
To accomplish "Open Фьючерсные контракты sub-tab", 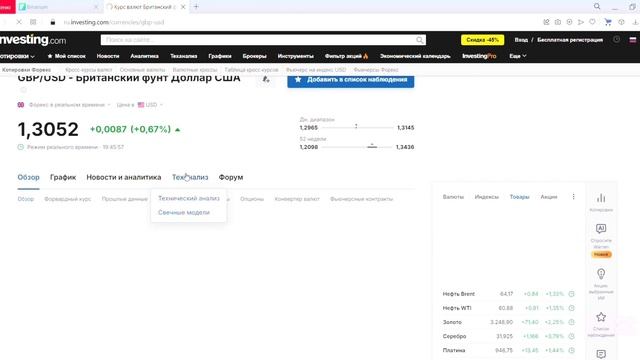I will coord(362,199).
